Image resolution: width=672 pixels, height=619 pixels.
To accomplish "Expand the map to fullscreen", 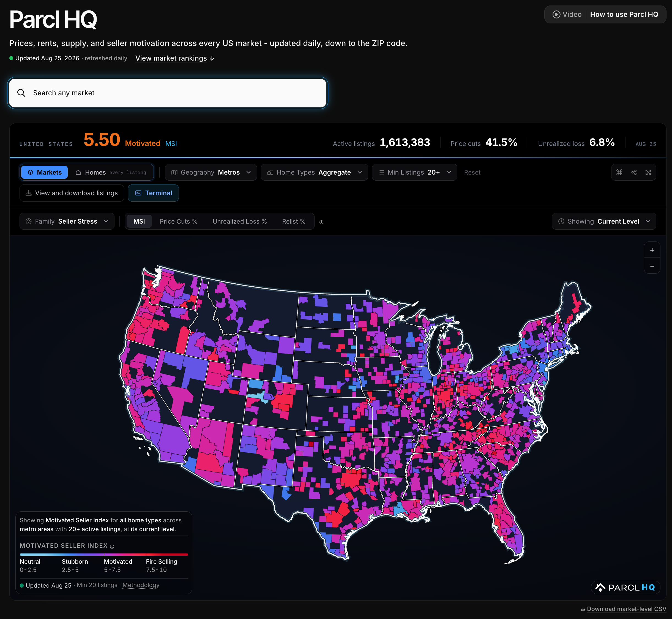I will pyautogui.click(x=648, y=172).
